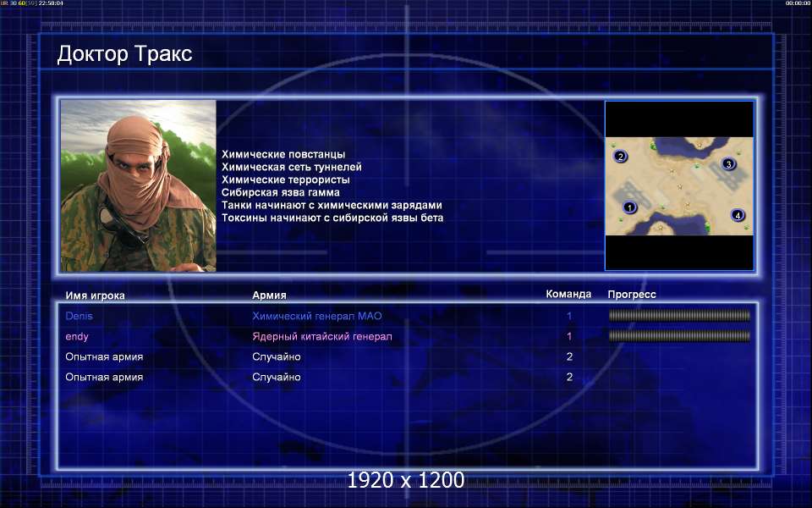Click Ядерный китайский генерал army entry
The height and width of the screenshot is (508, 812).
click(321, 336)
